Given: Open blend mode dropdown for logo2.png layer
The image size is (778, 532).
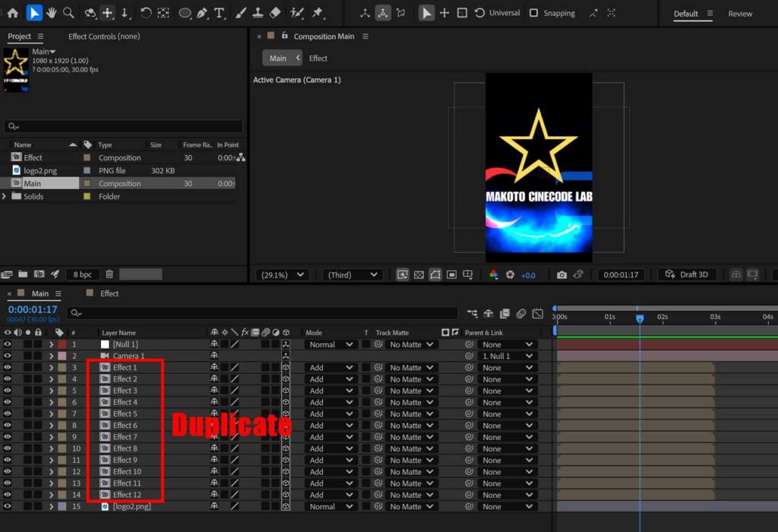Looking at the screenshot, I should 330,507.
